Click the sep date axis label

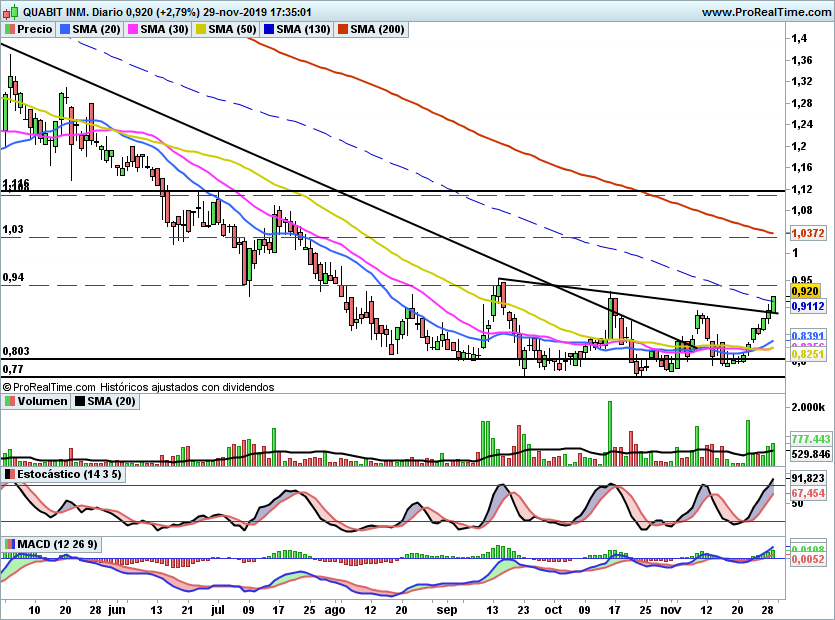(x=447, y=610)
